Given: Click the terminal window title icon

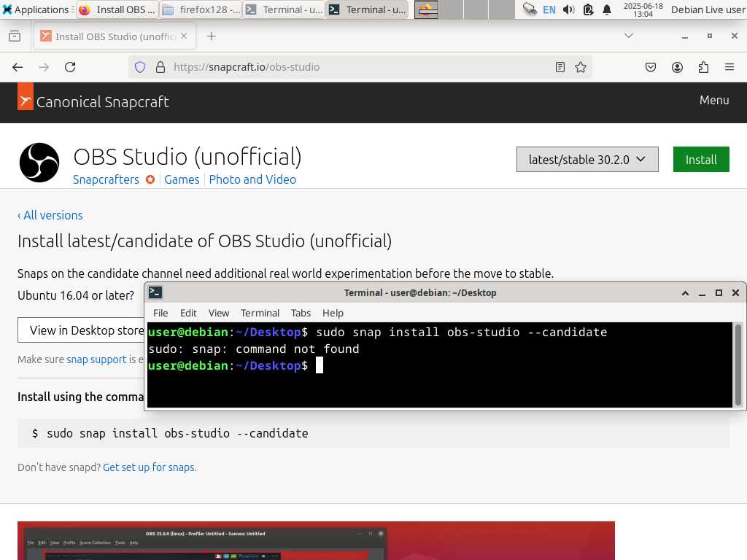Looking at the screenshot, I should coord(155,292).
